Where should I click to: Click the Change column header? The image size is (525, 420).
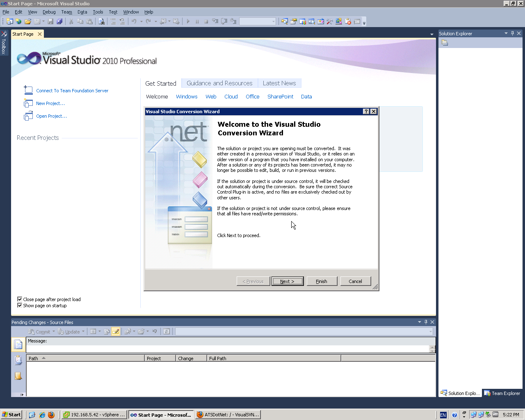pyautogui.click(x=191, y=358)
